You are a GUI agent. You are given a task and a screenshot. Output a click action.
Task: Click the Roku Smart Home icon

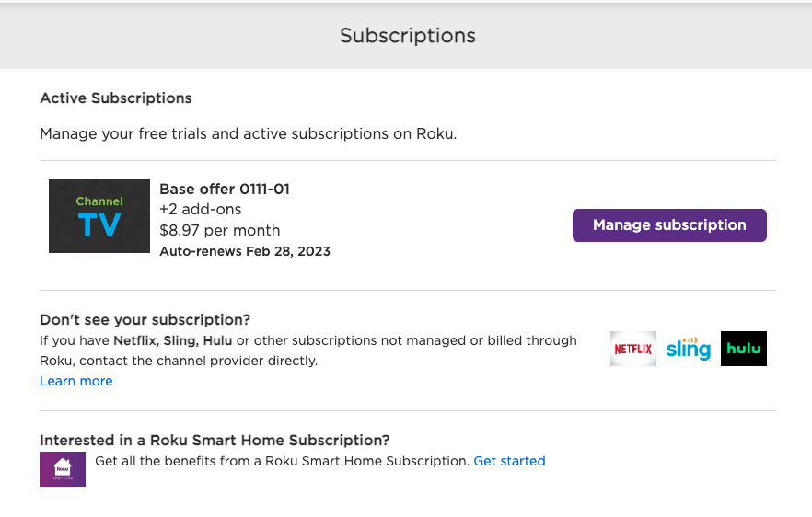[x=63, y=468]
